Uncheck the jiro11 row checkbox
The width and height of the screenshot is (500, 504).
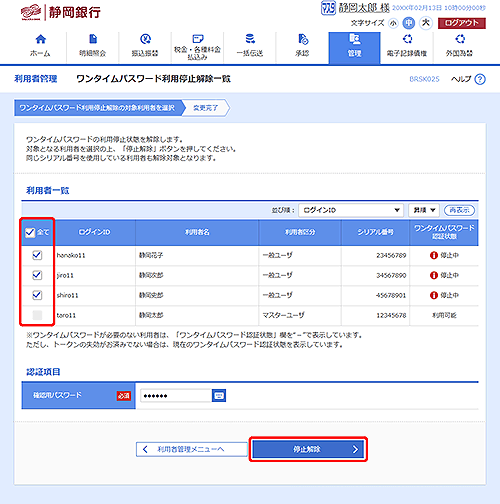click(x=37, y=275)
